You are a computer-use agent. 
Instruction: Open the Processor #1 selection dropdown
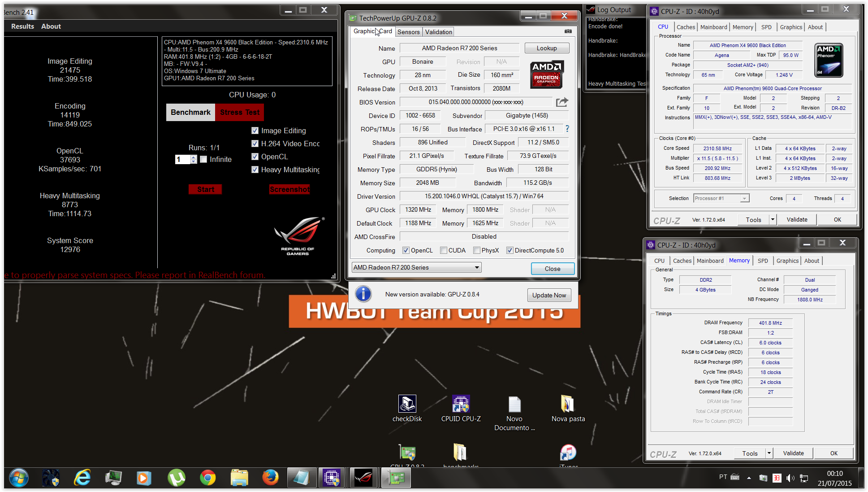[x=721, y=198]
